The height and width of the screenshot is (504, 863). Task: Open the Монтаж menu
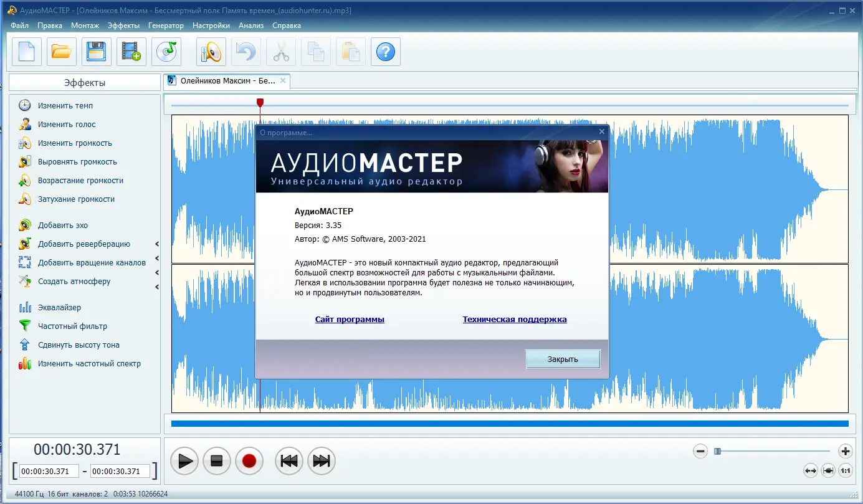click(x=85, y=26)
